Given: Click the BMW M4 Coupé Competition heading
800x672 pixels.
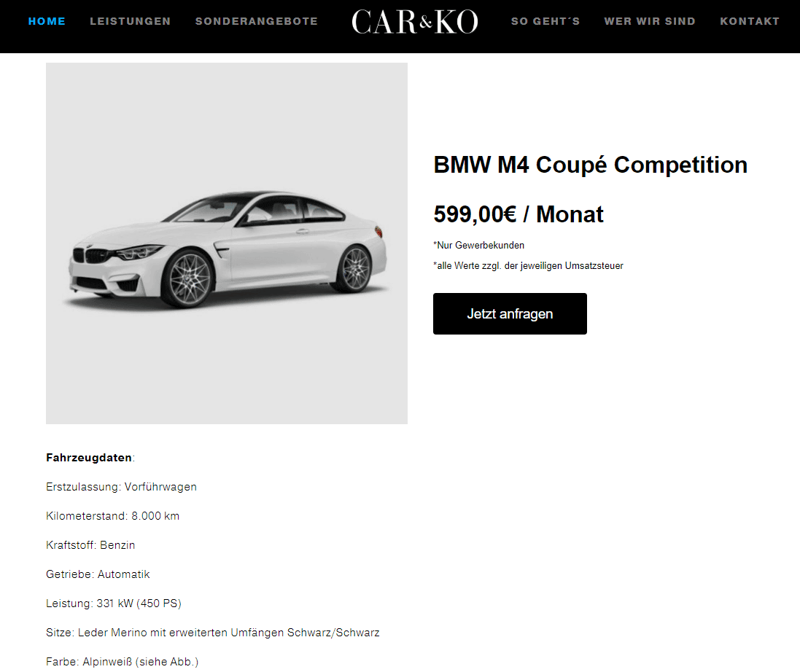Looking at the screenshot, I should tap(590, 165).
